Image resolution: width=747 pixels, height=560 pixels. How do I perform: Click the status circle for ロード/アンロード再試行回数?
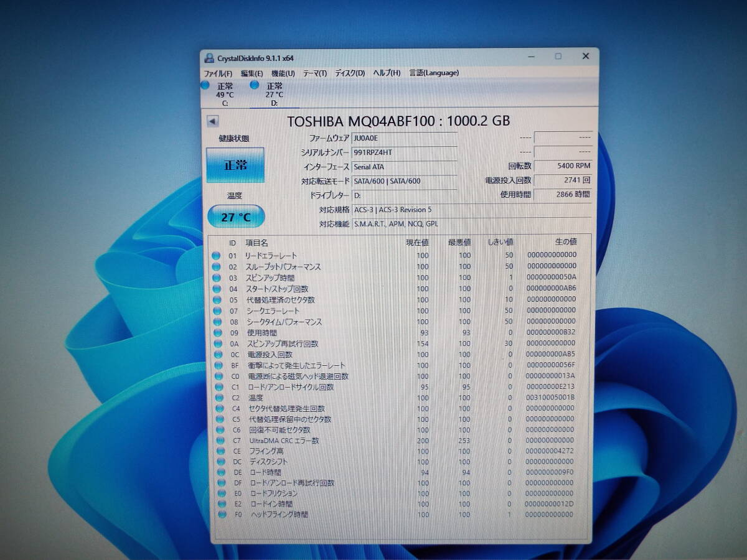tap(222, 483)
